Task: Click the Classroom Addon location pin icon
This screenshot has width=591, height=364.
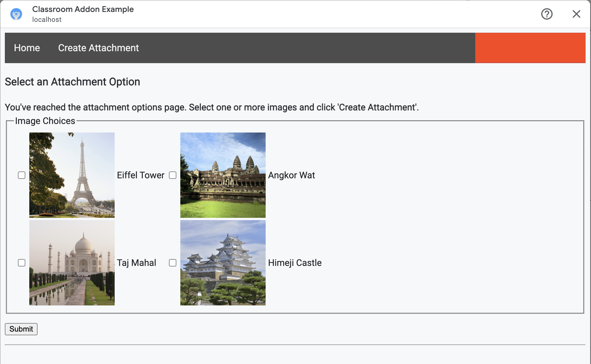Action: click(x=16, y=14)
